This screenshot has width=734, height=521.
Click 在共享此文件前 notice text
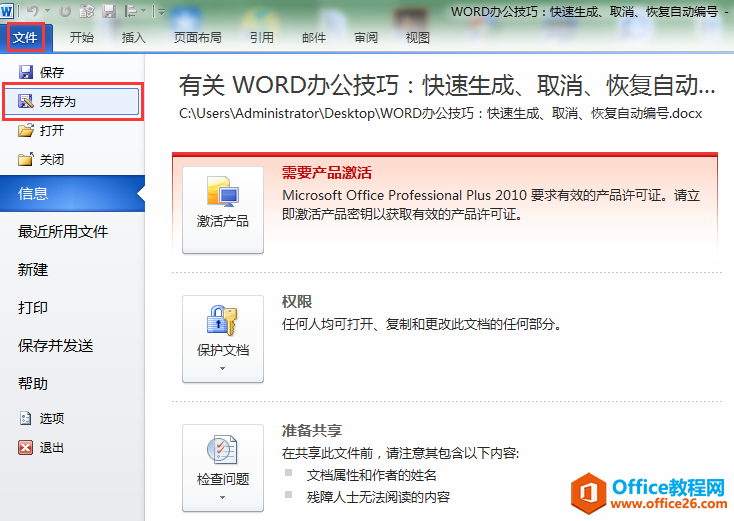(x=401, y=453)
